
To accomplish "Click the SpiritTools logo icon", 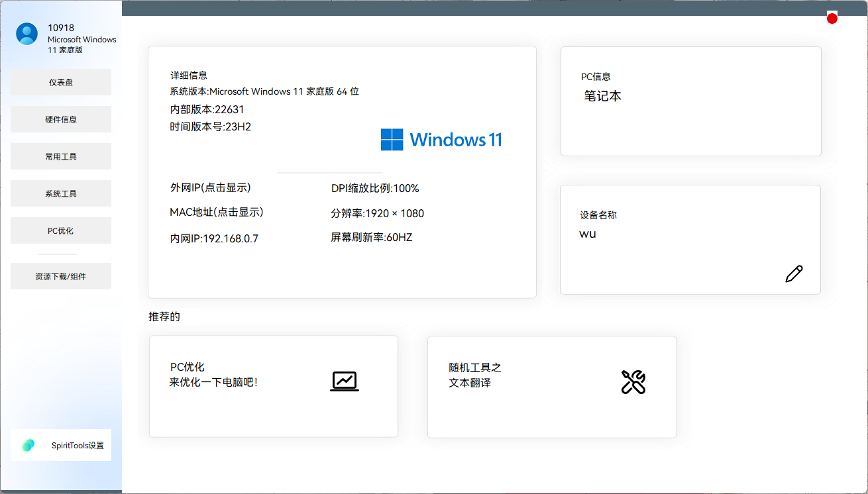I will click(28, 445).
